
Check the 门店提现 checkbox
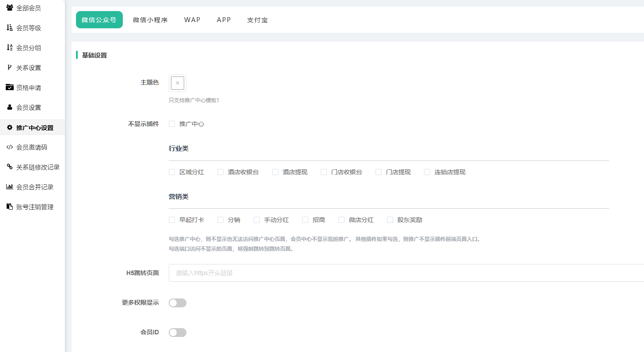379,172
